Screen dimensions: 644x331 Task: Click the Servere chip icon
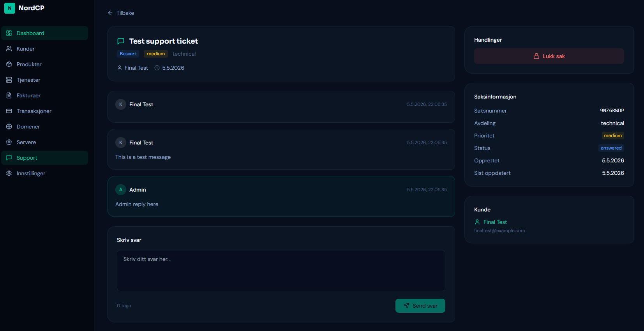click(9, 142)
